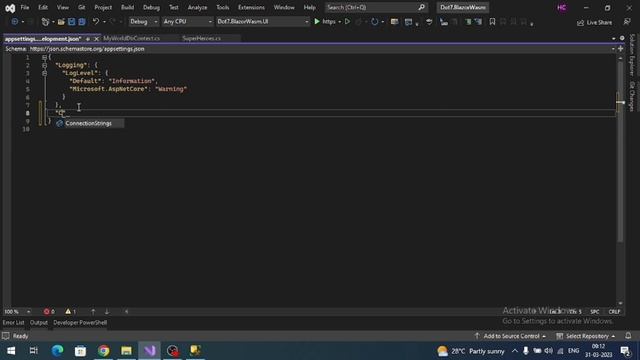640x360 pixels.
Task: Click the Visual Studio logo icon
Action: click(x=10, y=8)
